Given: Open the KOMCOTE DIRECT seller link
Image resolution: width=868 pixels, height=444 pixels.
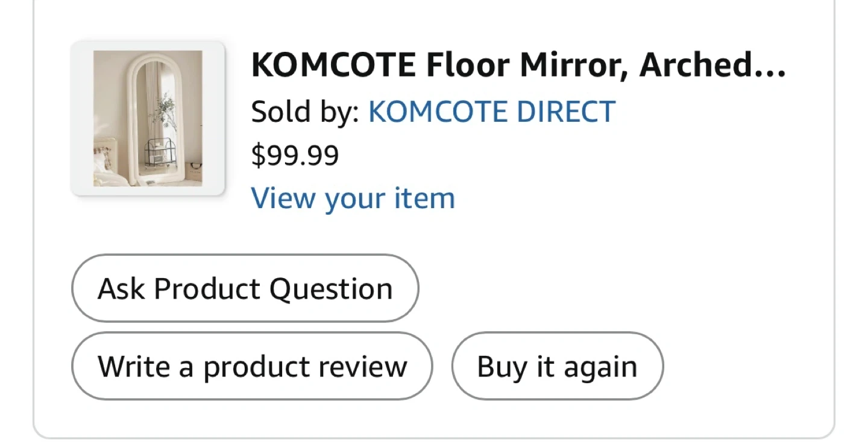Looking at the screenshot, I should pyautogui.click(x=491, y=112).
